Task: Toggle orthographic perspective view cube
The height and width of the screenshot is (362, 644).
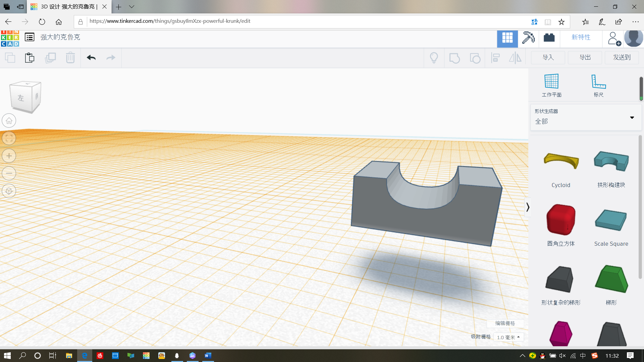Action: pos(9,191)
